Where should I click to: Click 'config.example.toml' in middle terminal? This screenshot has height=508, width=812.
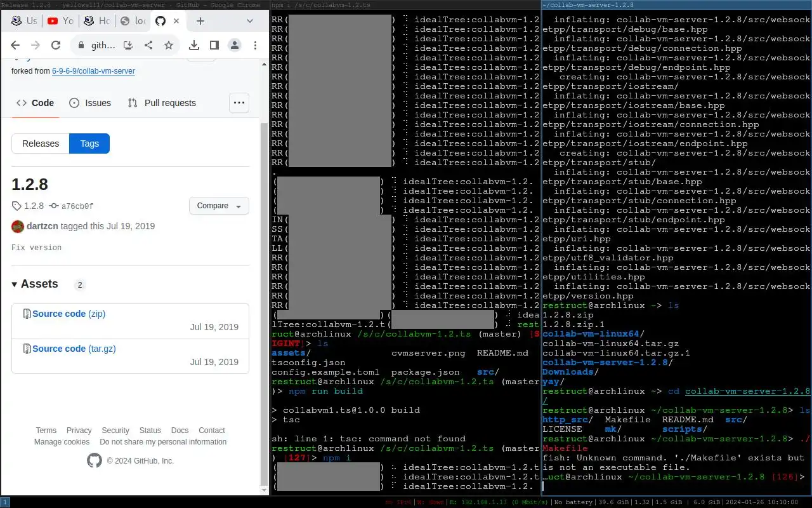pos(325,372)
